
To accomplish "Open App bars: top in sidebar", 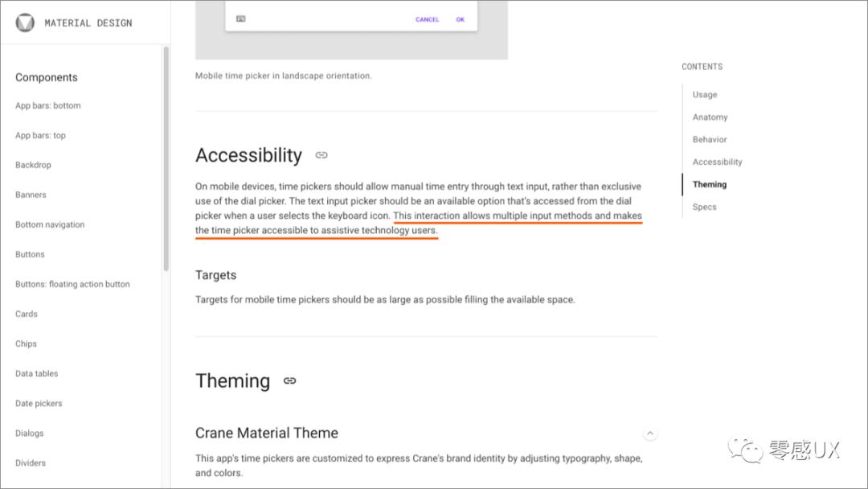I will pyautogui.click(x=40, y=135).
